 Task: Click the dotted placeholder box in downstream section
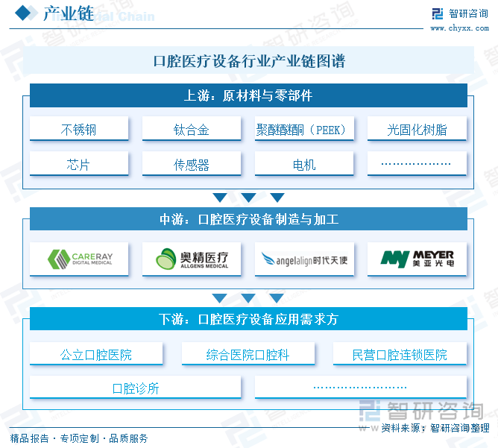(x=361, y=387)
